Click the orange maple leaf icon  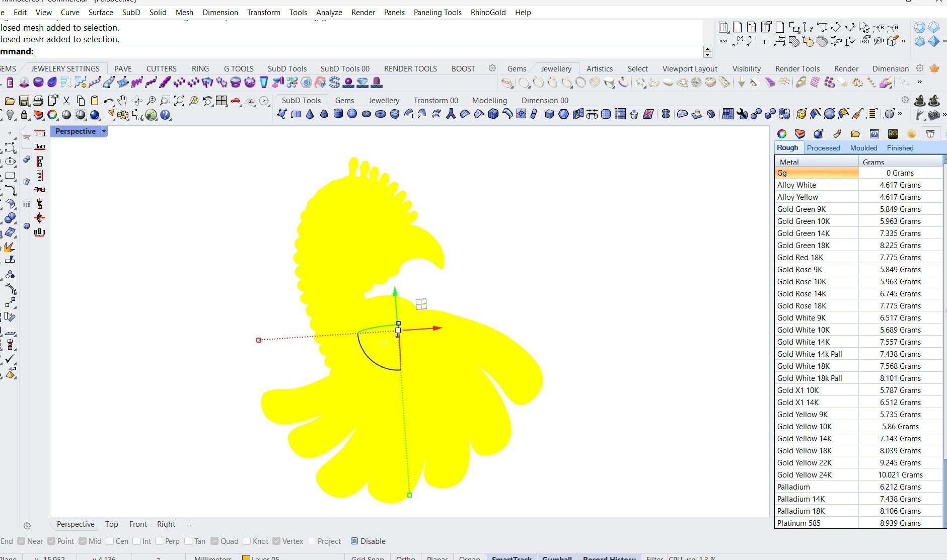point(934,68)
